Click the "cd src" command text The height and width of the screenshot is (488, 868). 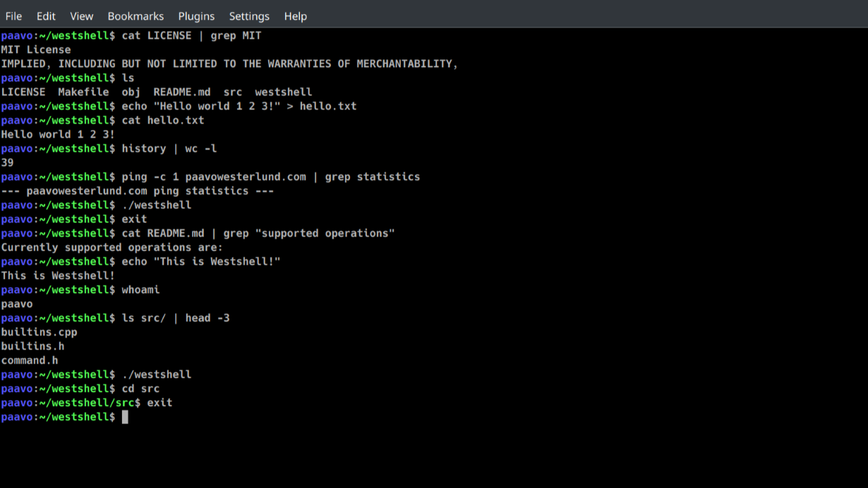140,388
